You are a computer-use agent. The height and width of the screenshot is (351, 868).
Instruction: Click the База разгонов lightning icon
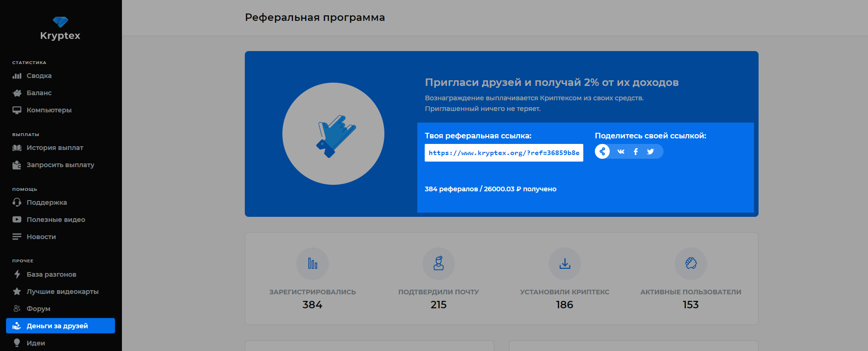[17, 274]
